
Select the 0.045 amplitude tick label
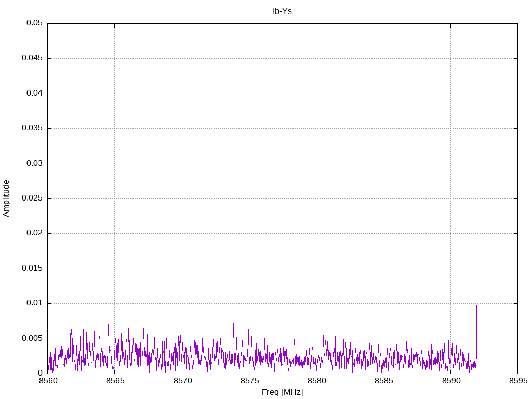[x=32, y=58]
